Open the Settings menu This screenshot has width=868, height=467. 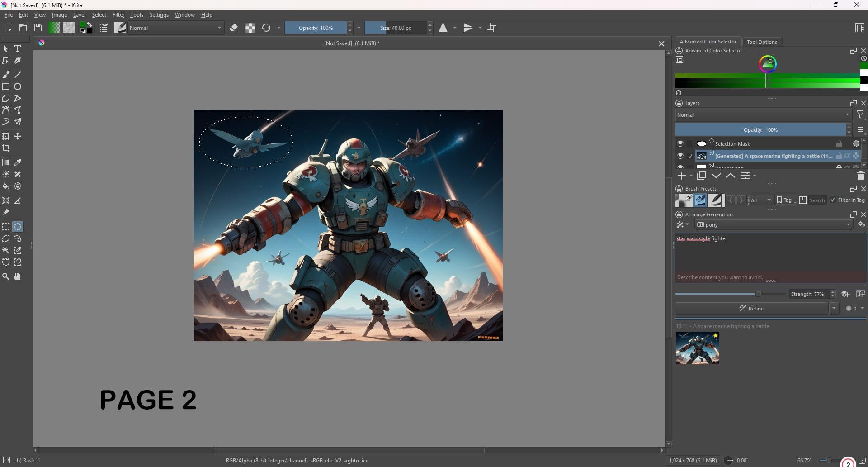(x=159, y=15)
